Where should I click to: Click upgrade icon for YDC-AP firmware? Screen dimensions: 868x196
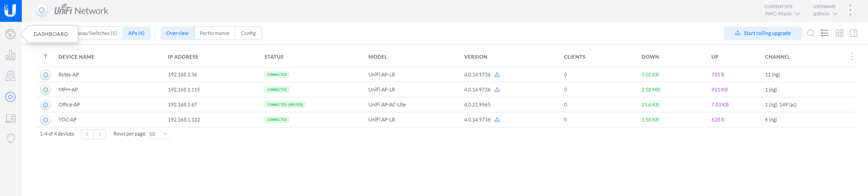pyautogui.click(x=497, y=120)
